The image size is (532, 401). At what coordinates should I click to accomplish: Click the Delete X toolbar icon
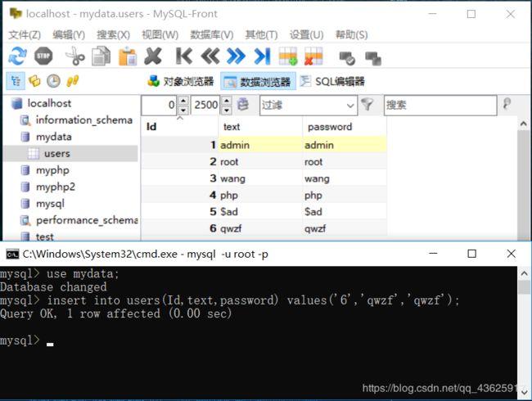pos(153,56)
